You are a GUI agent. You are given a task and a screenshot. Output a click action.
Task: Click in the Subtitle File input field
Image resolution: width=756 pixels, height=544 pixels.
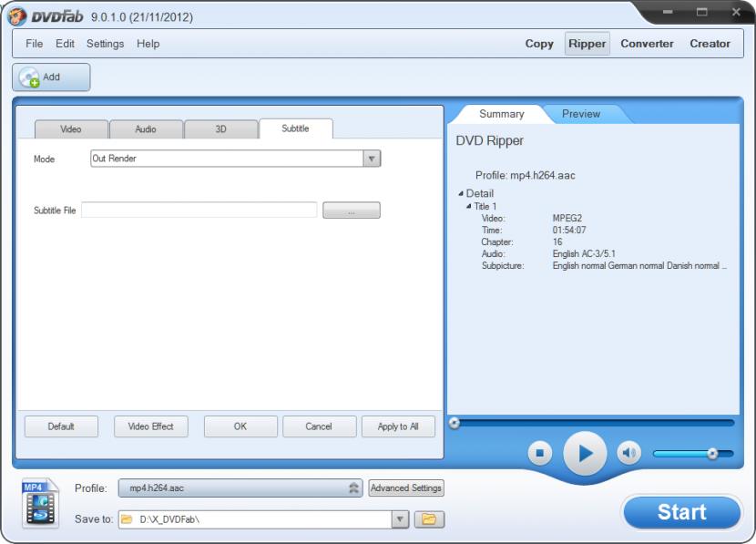[x=199, y=210]
